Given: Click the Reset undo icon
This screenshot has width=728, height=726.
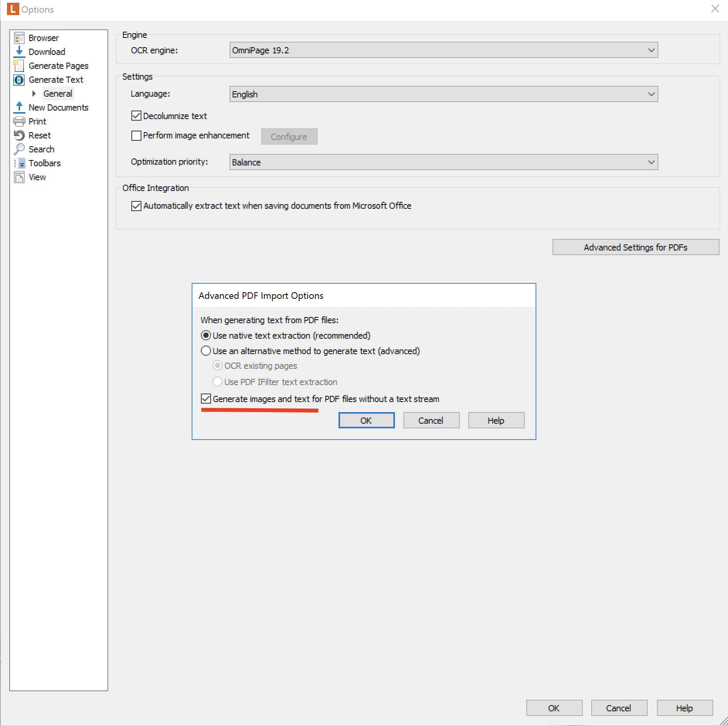Looking at the screenshot, I should pyautogui.click(x=19, y=135).
